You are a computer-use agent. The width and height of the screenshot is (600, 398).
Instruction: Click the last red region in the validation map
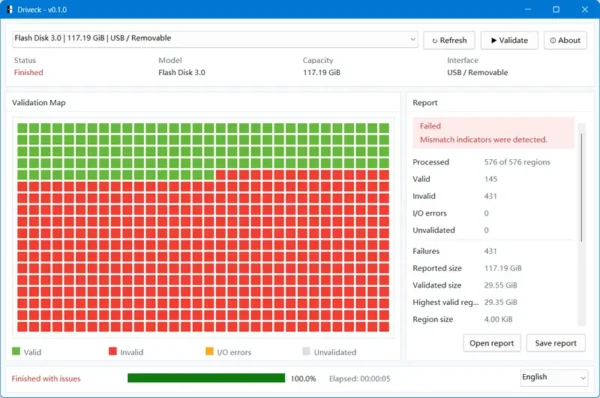384,326
